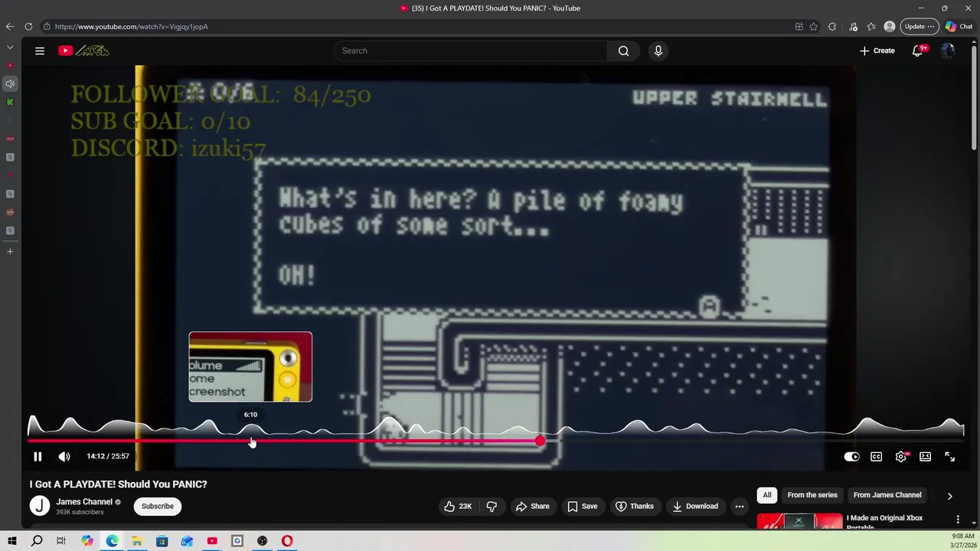Image resolution: width=980 pixels, height=551 pixels.
Task: Open browser extensions puzzle icon
Action: [x=832, y=27]
